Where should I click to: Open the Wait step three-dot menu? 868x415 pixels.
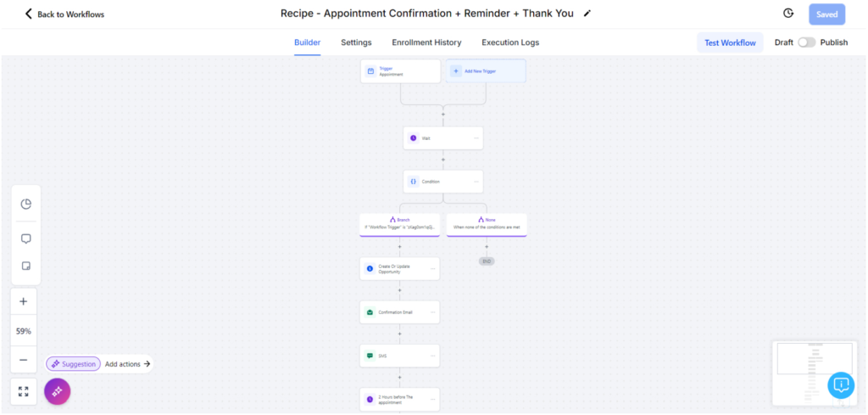[x=476, y=138]
